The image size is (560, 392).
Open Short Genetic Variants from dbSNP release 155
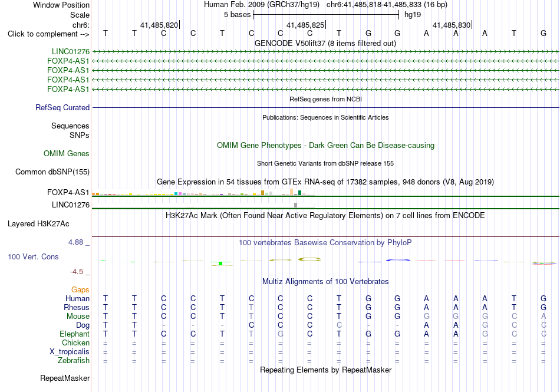[325, 163]
